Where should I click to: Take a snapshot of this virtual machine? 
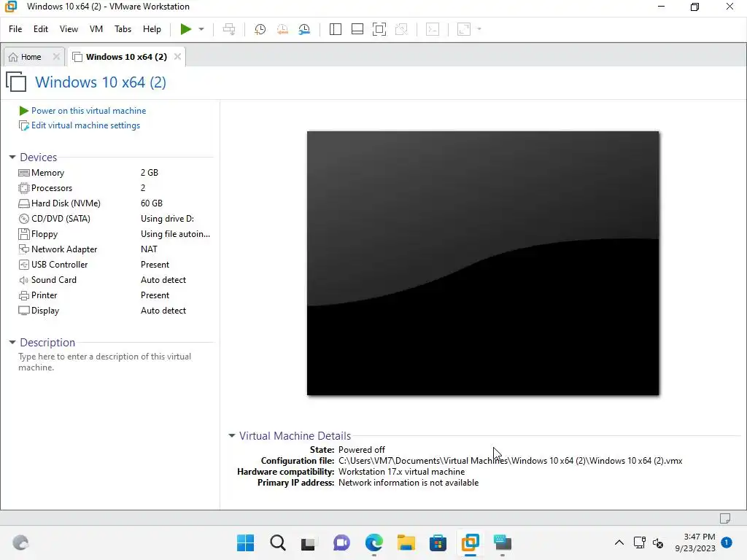260,29
